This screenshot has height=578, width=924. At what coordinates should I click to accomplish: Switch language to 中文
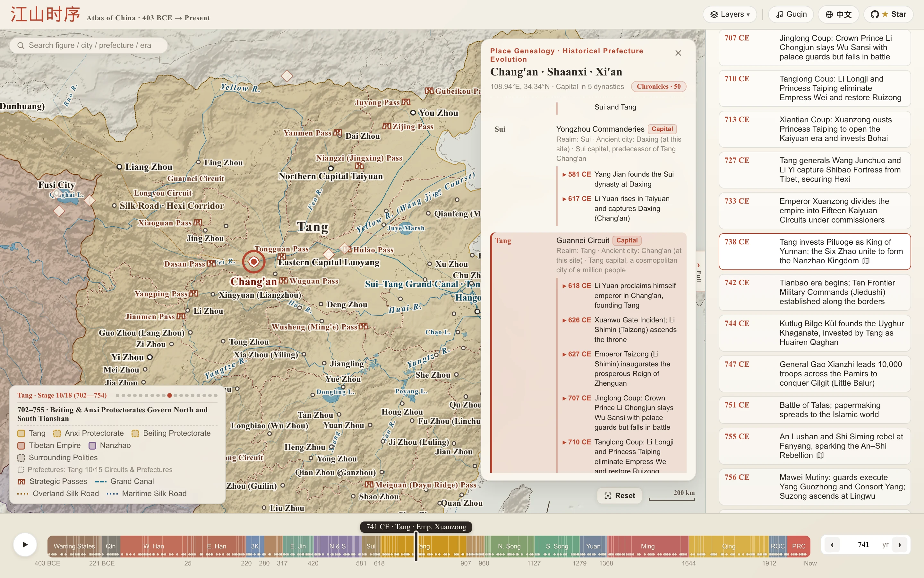coord(838,14)
